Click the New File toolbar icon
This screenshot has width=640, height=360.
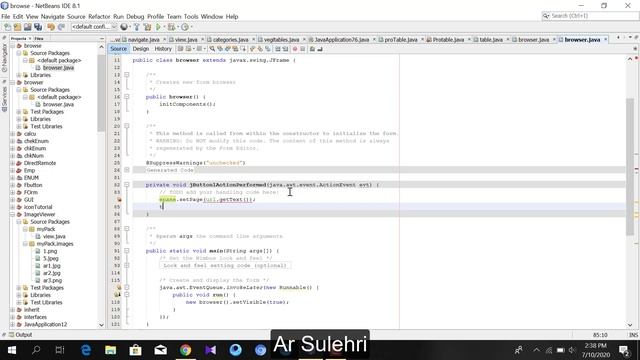7,27
